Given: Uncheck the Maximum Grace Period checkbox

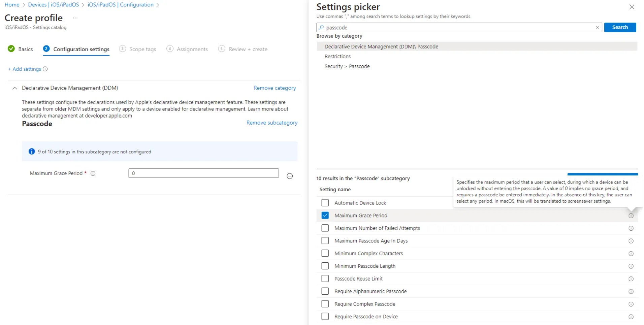Looking at the screenshot, I should pyautogui.click(x=325, y=216).
